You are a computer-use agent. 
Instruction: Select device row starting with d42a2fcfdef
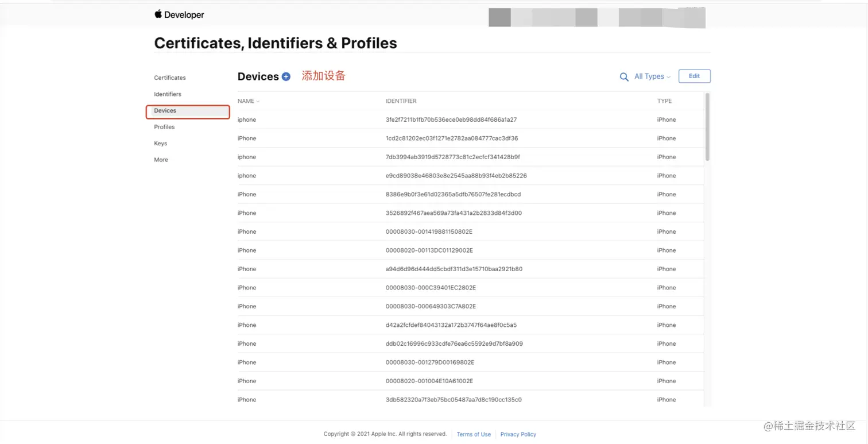point(471,325)
